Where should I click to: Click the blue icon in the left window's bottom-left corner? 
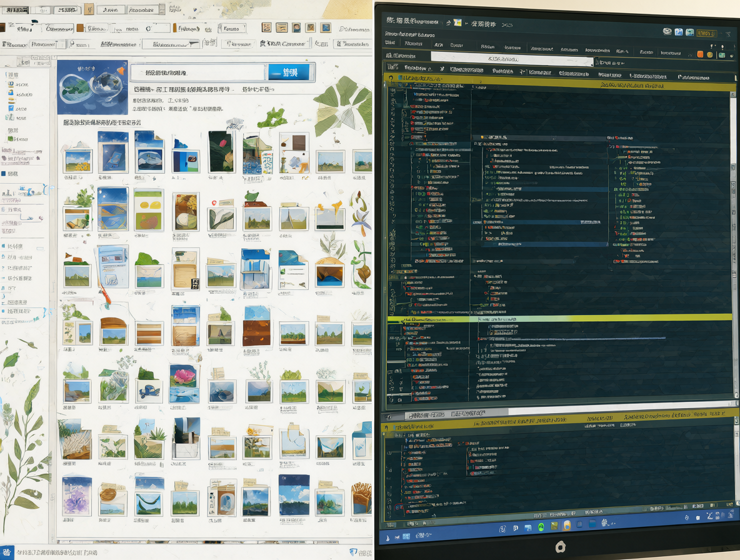(7, 552)
